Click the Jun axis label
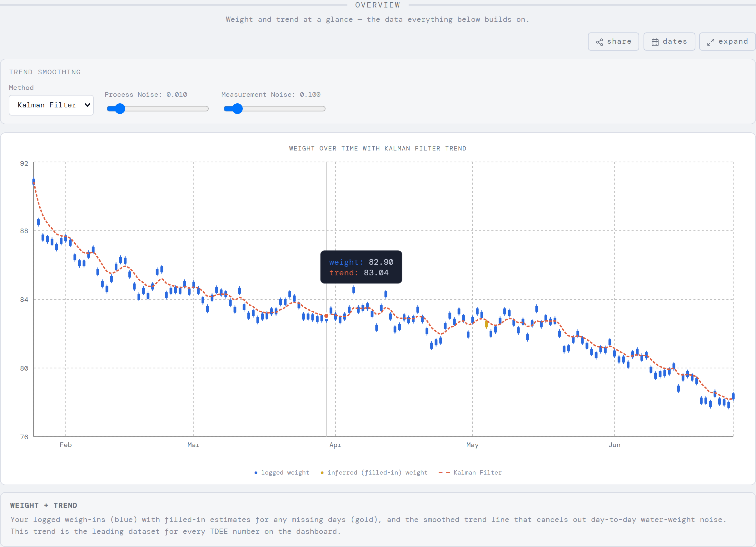This screenshot has height=547, width=756. coord(614,445)
